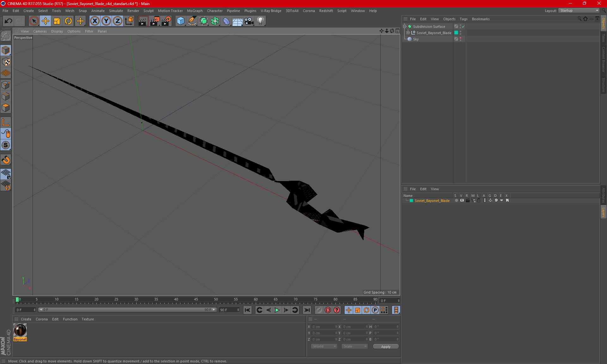Open the camera object tool
This screenshot has height=364, width=607.
coord(249,21)
